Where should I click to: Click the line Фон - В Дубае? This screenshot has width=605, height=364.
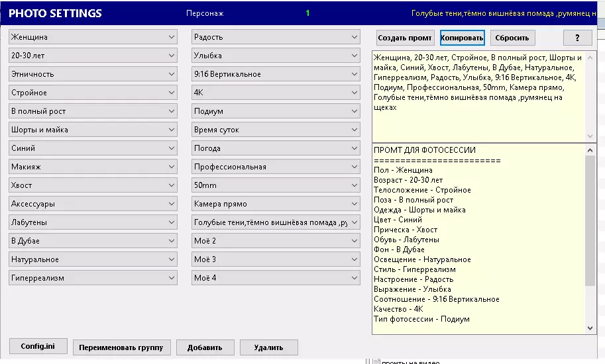click(399, 250)
